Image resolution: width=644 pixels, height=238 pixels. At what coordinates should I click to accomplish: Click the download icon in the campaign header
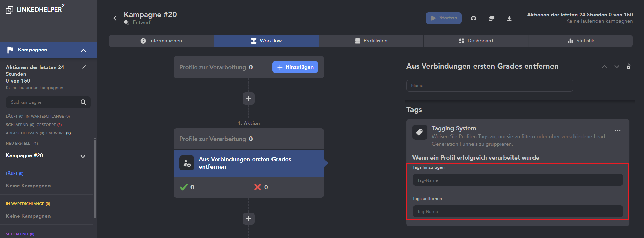pyautogui.click(x=509, y=18)
